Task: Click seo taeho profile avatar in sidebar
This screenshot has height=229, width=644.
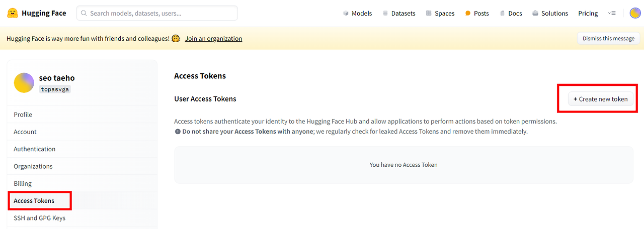Action: pos(24,82)
